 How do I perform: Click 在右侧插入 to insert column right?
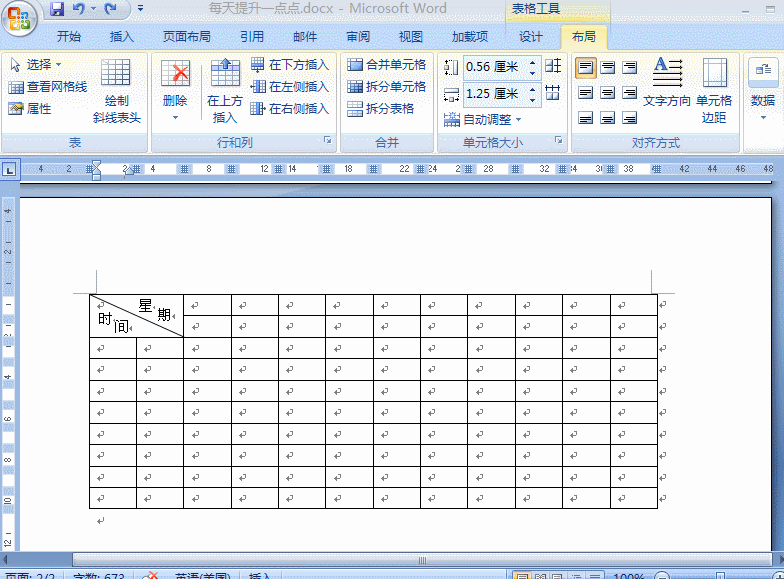click(290, 108)
